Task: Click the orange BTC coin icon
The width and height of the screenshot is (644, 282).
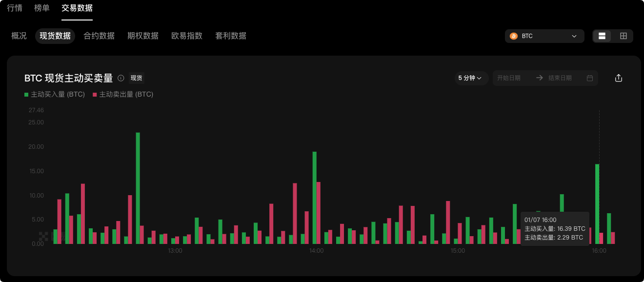Action: click(513, 36)
